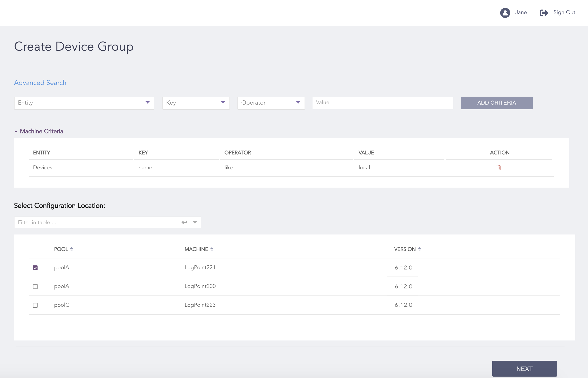Open the Entity dropdown
This screenshot has height=378, width=588.
pos(147,103)
